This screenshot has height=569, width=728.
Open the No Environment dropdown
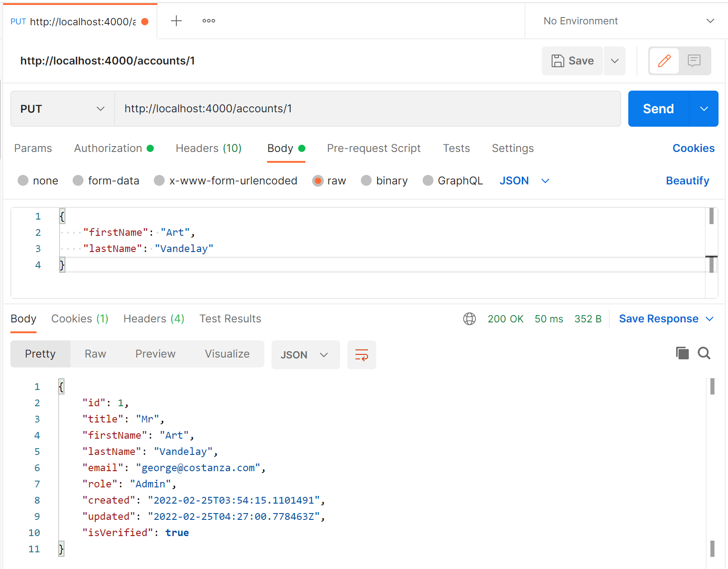click(x=629, y=21)
